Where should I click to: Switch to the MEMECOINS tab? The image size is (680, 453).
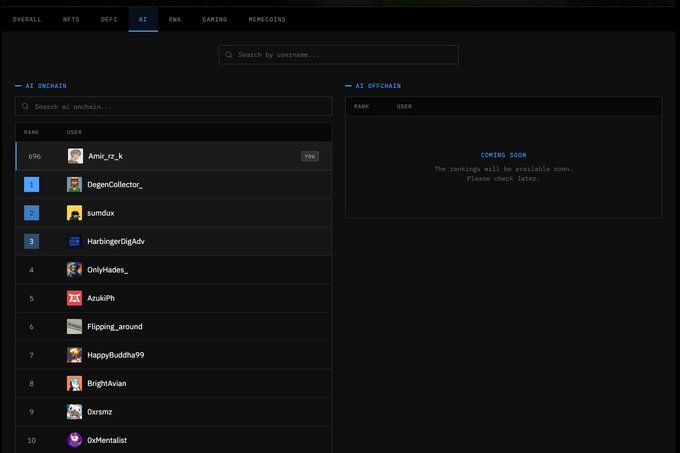click(267, 20)
